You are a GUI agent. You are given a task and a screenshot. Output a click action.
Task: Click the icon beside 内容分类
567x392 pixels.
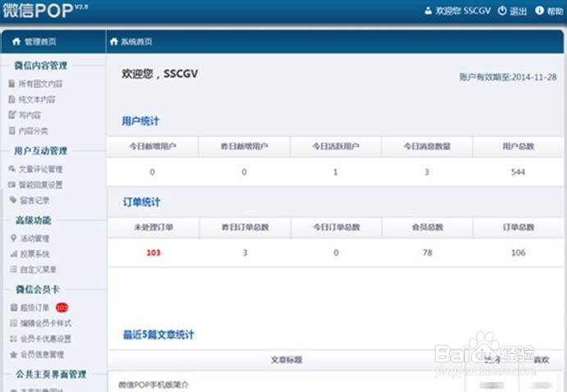tap(12, 130)
